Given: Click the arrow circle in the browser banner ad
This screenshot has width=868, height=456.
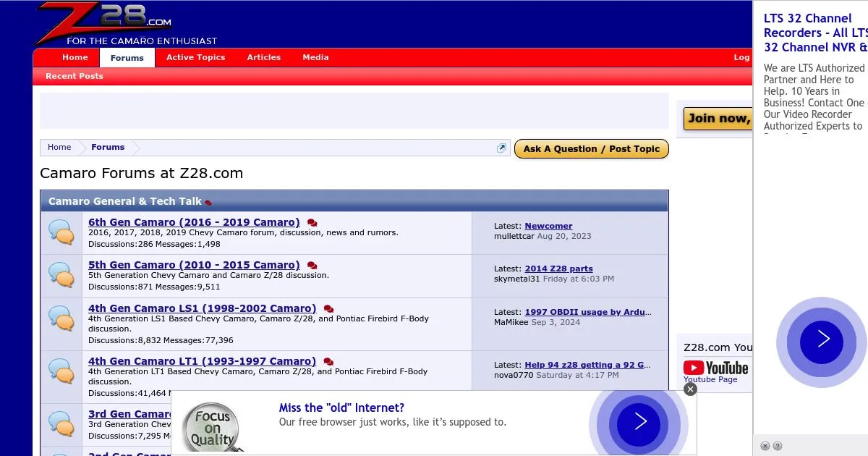Looking at the screenshot, I should coord(639,423).
